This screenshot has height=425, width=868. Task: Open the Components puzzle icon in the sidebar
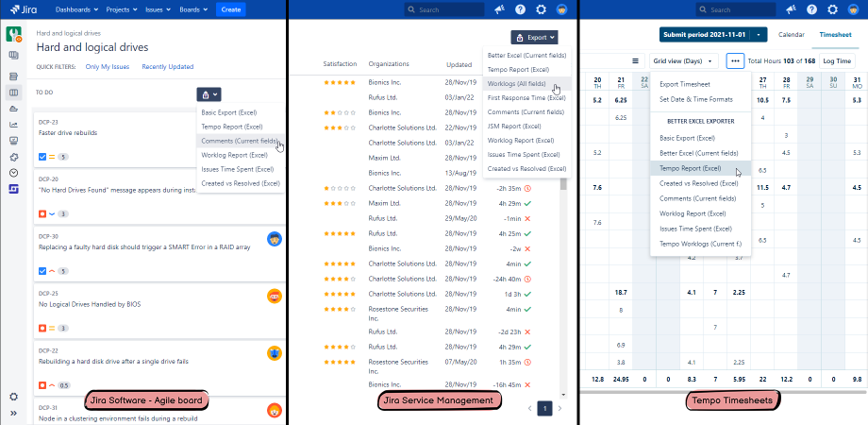(14, 157)
